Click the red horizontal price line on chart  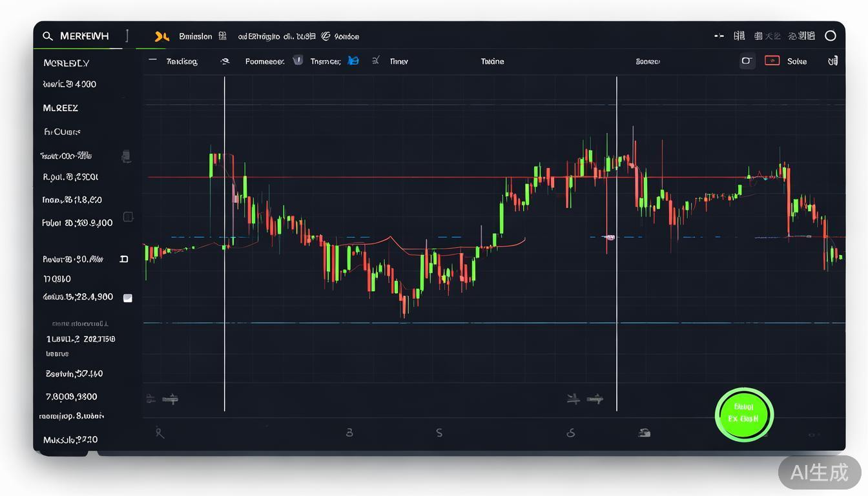tap(387, 177)
